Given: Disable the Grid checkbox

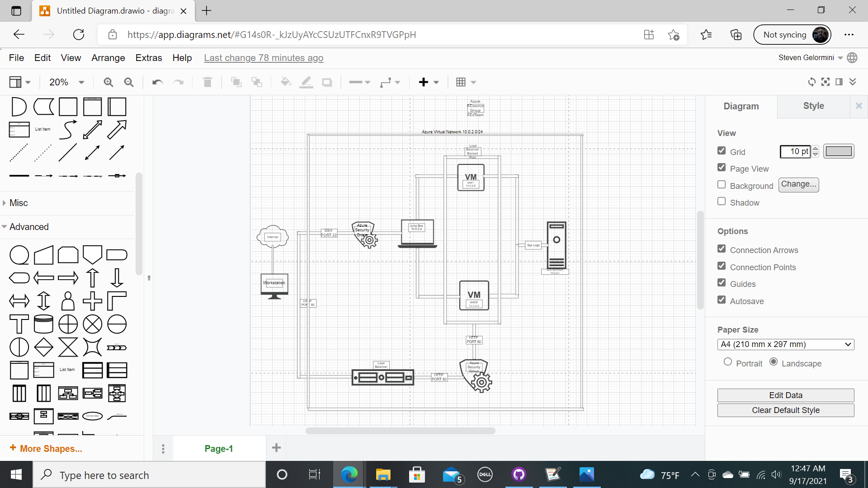Looking at the screenshot, I should [x=722, y=151].
